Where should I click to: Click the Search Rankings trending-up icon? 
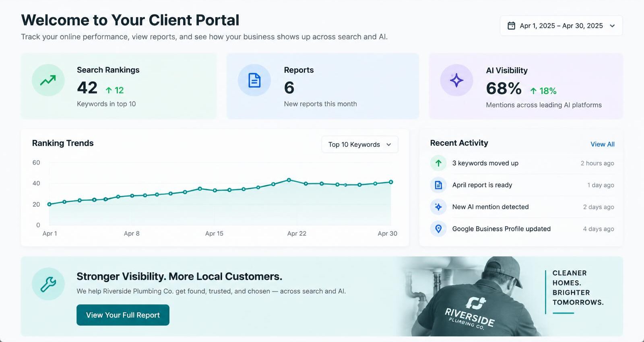(48, 80)
